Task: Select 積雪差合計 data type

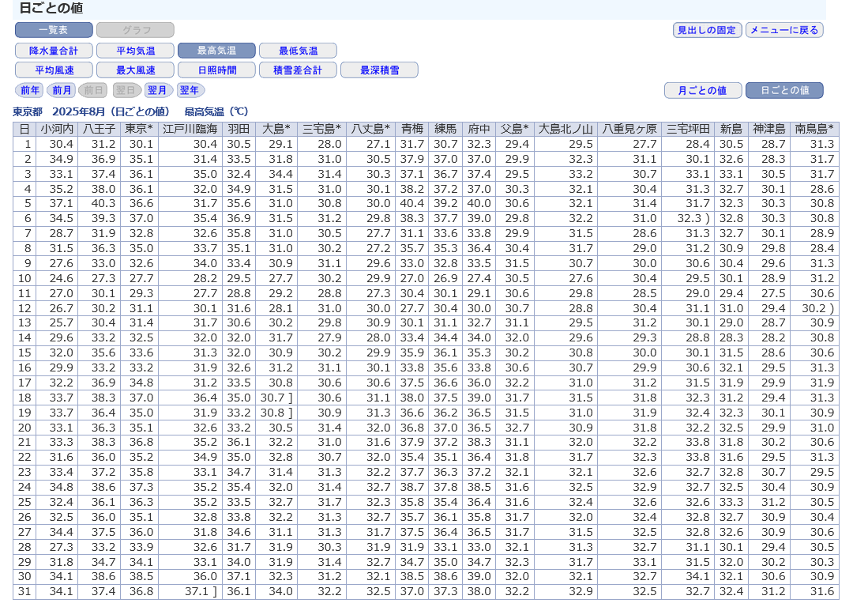Action: (x=298, y=70)
